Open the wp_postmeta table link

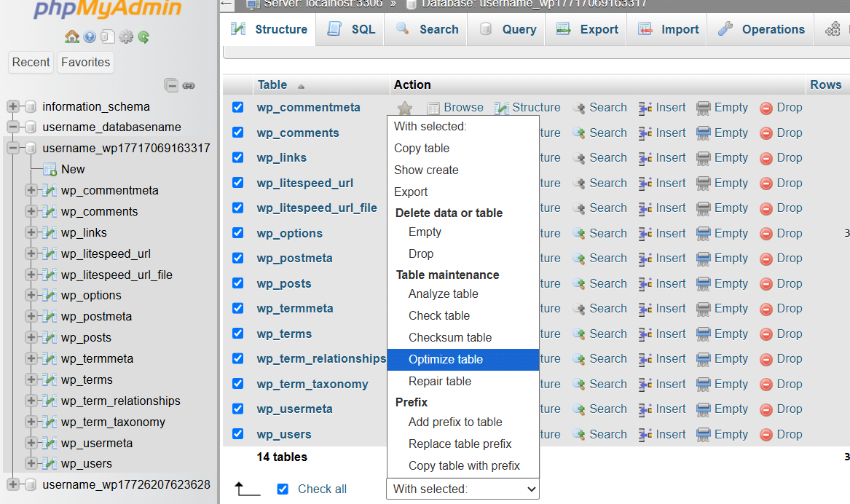click(294, 259)
